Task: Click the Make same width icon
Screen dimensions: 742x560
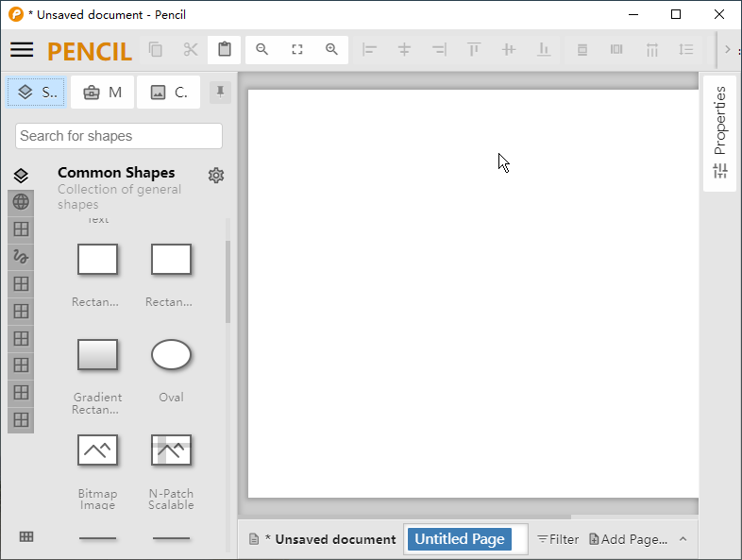Action: [582, 49]
